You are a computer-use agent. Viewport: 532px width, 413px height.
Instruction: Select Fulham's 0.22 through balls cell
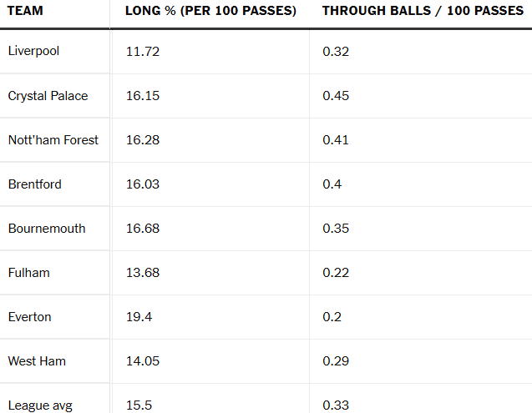point(335,273)
